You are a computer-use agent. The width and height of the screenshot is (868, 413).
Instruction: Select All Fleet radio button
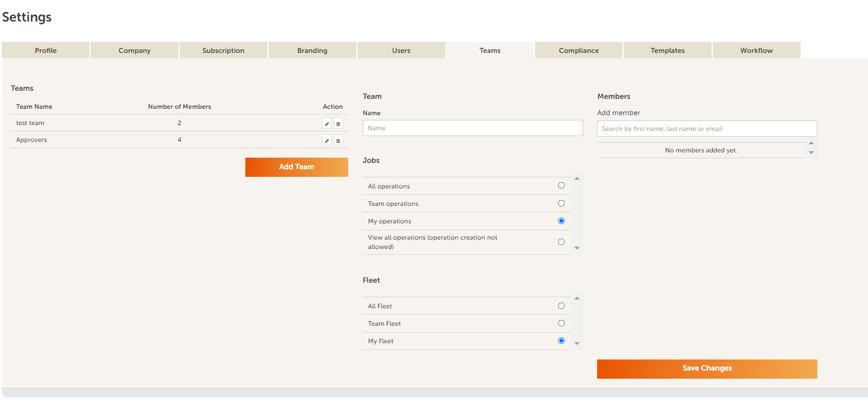tap(561, 306)
